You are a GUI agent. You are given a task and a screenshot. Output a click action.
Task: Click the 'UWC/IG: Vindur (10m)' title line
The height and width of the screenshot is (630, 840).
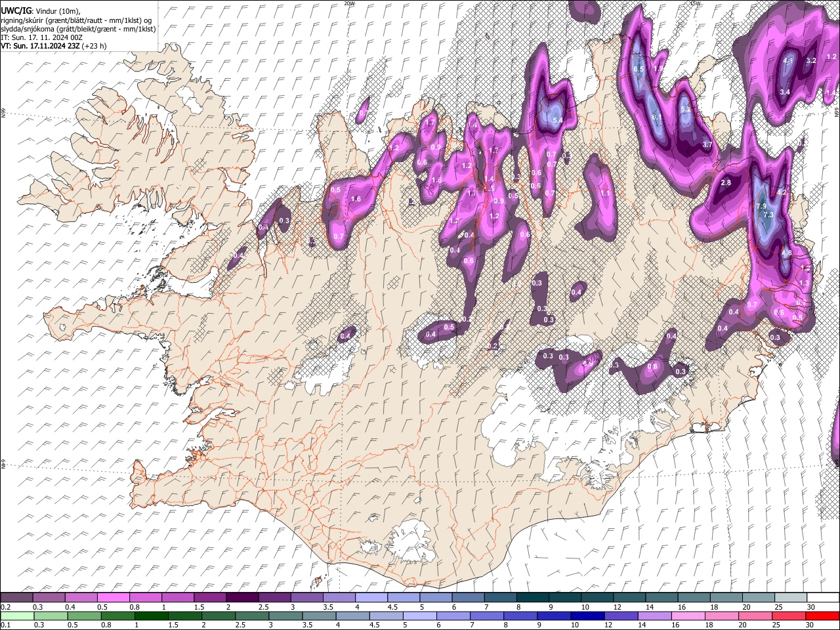click(41, 11)
